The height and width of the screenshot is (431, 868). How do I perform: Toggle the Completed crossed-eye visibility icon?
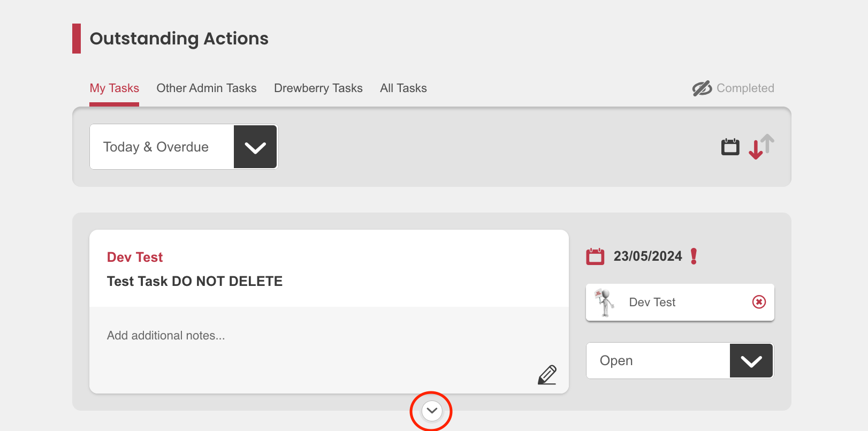[x=702, y=88]
